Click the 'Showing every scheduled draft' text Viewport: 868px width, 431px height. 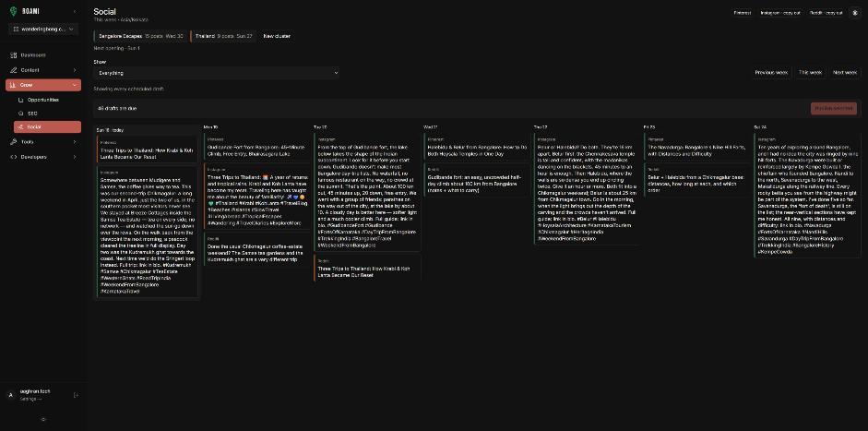[128, 89]
